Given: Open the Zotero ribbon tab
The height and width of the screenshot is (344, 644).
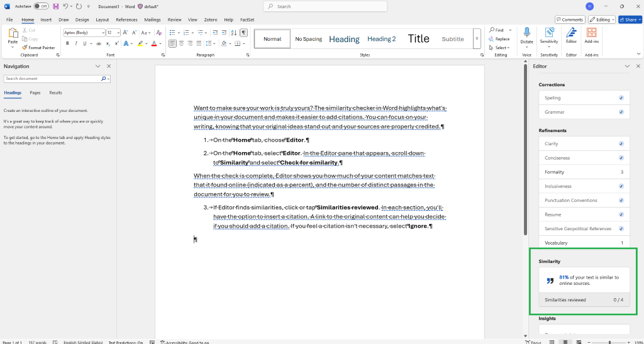Looking at the screenshot, I should click(x=211, y=19).
